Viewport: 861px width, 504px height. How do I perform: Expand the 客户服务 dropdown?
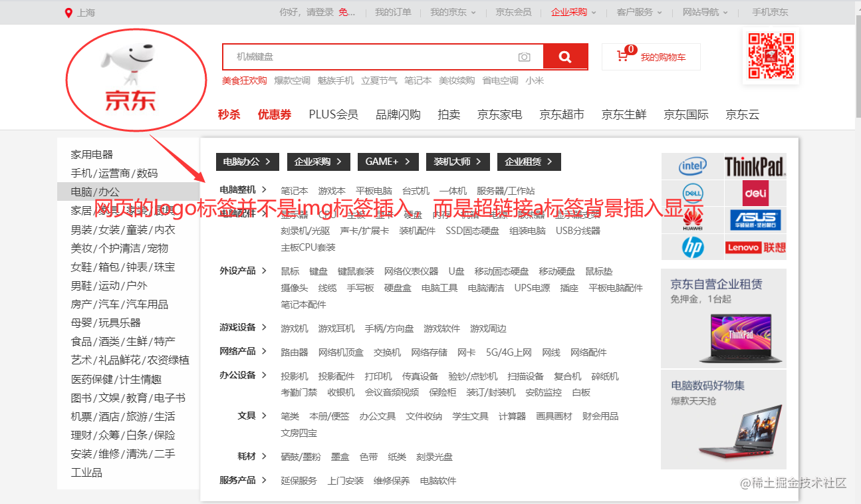click(x=639, y=12)
